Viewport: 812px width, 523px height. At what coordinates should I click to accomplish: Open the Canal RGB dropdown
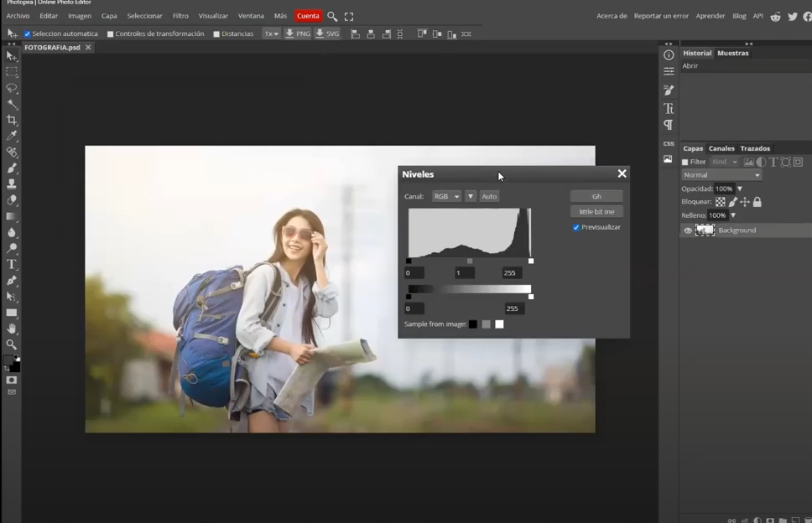tap(445, 196)
